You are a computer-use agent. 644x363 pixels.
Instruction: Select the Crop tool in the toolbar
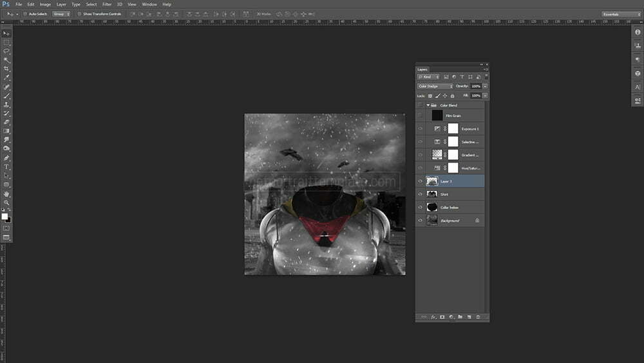(7, 68)
